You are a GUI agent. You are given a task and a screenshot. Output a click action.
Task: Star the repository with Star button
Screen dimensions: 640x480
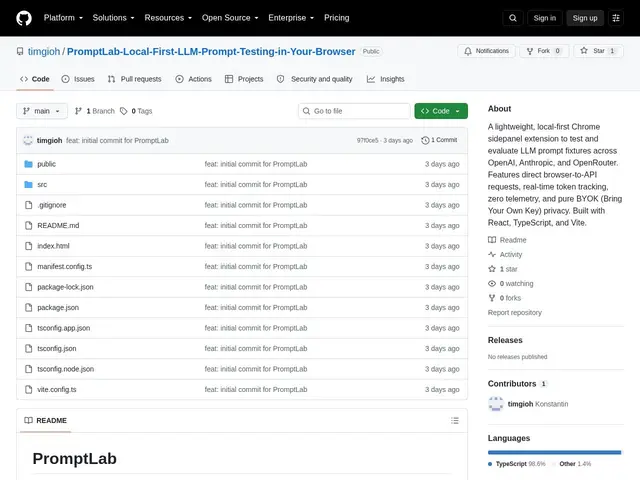click(598, 51)
